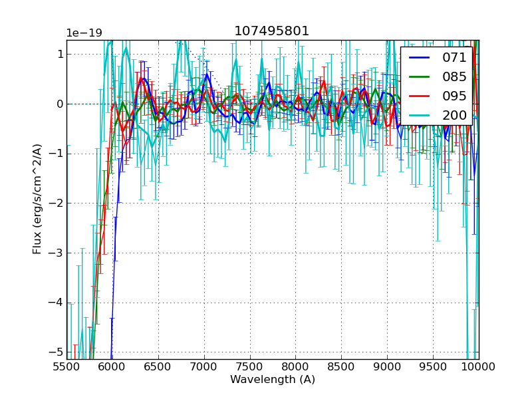The height and width of the screenshot is (399, 532).
Task: Click the 0 y-axis tick label
Action: [x=59, y=104]
